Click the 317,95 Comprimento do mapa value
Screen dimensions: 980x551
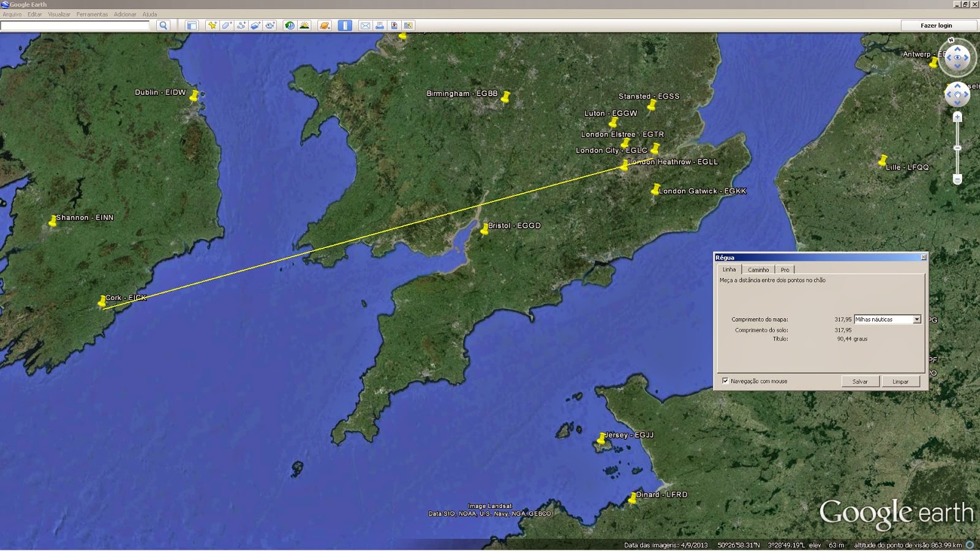tap(843, 319)
